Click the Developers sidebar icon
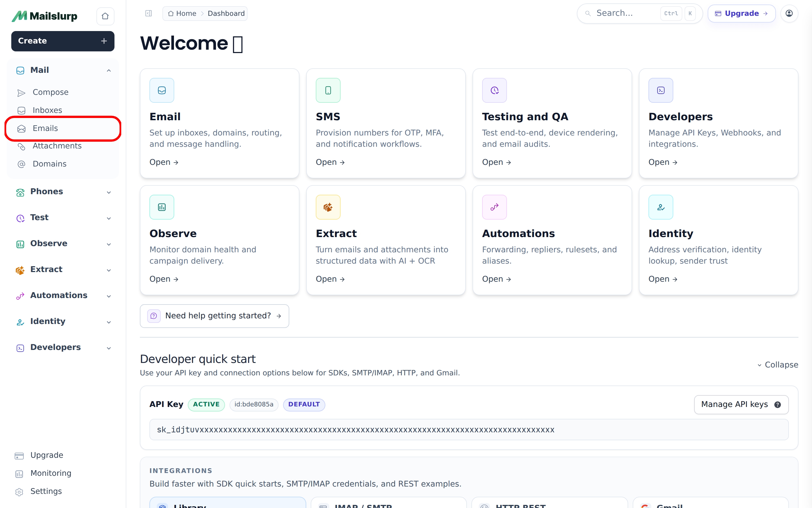 tap(21, 348)
